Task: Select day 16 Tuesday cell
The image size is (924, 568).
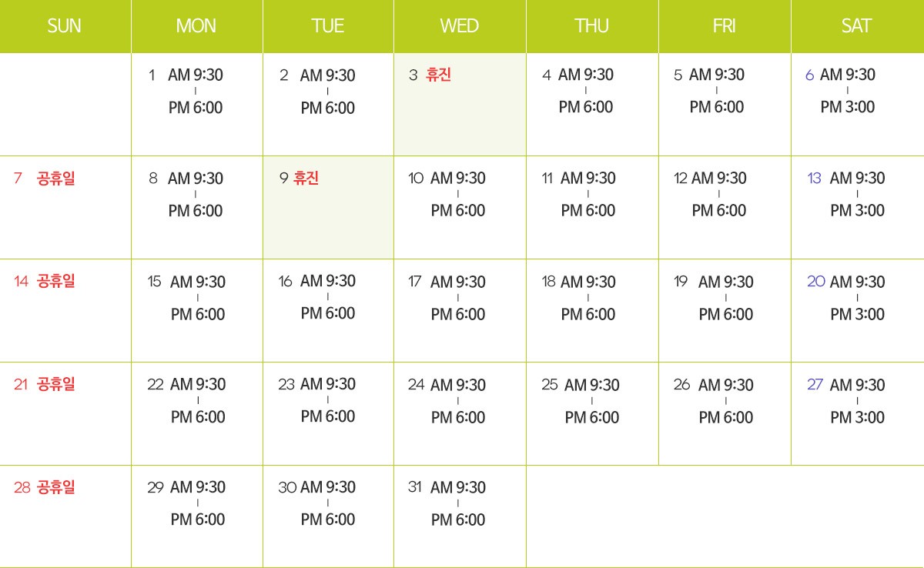Action: [x=328, y=310]
